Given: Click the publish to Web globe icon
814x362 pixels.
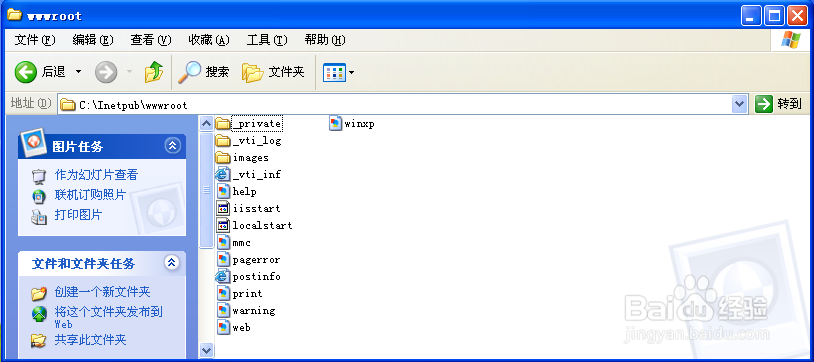Looking at the screenshot, I should pyautogui.click(x=39, y=313).
